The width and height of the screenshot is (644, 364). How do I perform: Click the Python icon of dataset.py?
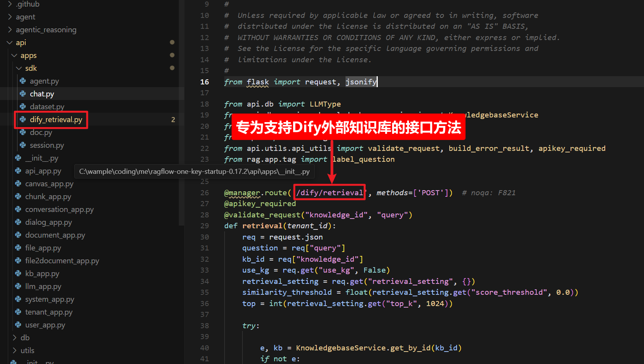(x=23, y=107)
